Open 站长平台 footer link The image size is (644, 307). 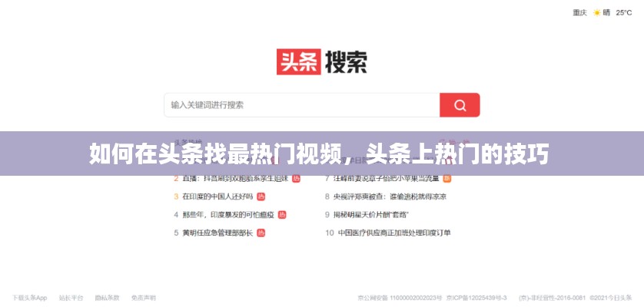(x=71, y=297)
